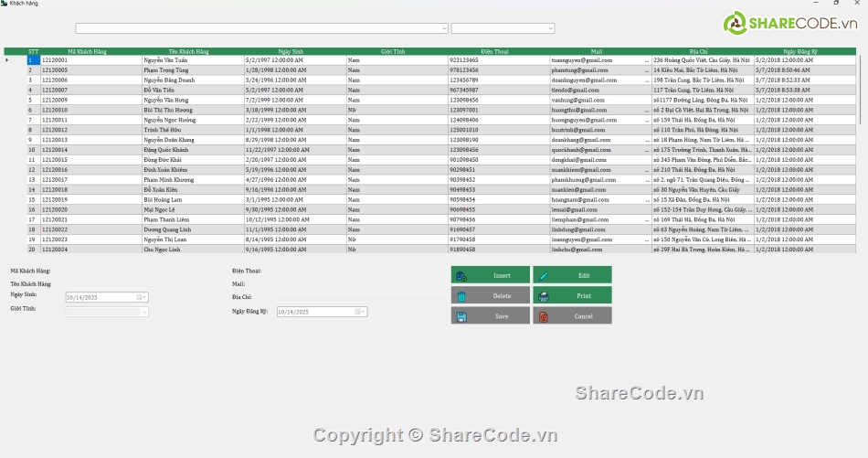Expand the wide search combo box at top
This screenshot has height=458, width=868.
[x=443, y=28]
